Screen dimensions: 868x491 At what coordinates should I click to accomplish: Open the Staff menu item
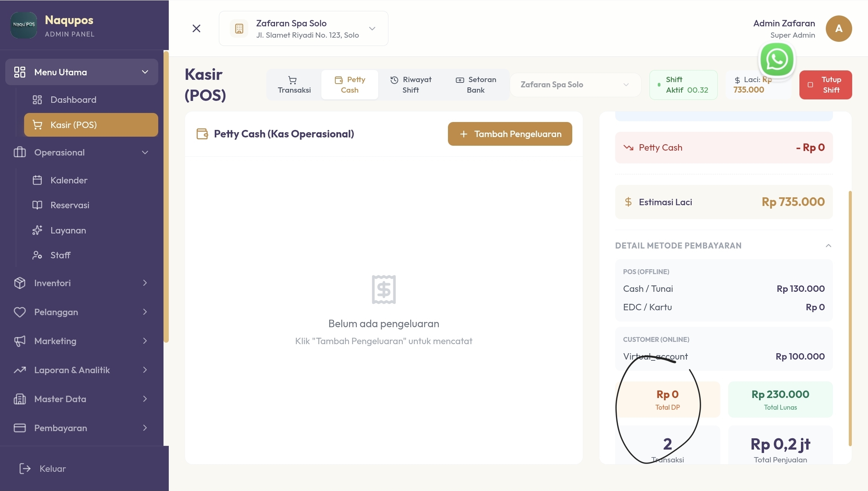pyautogui.click(x=60, y=255)
